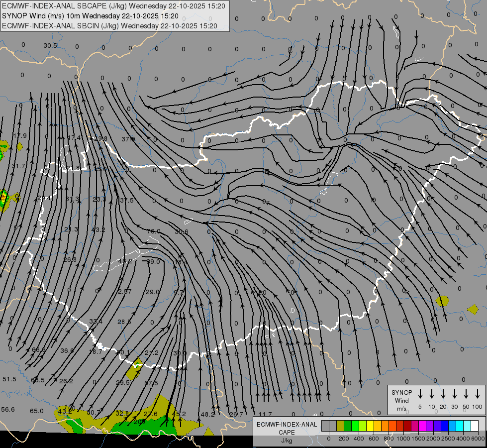Click the 56.6 value at bottom left
The image size is (487, 448).
8,410
